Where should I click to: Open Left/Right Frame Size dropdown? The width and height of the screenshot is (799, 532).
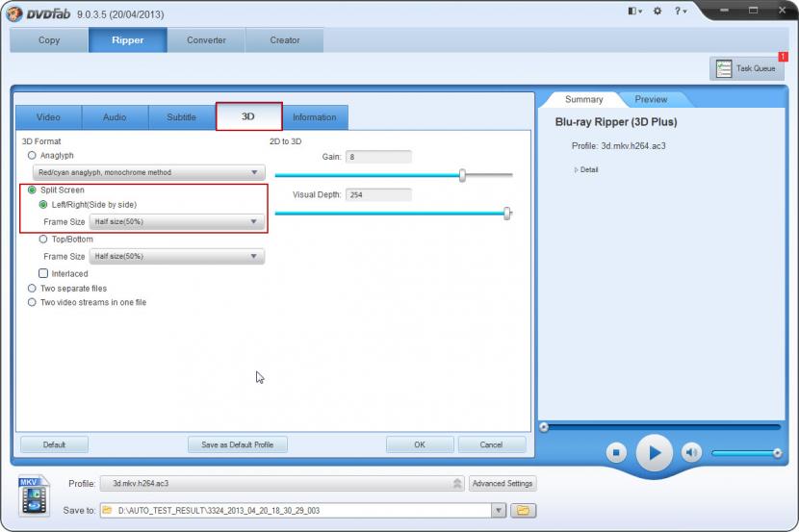(177, 221)
